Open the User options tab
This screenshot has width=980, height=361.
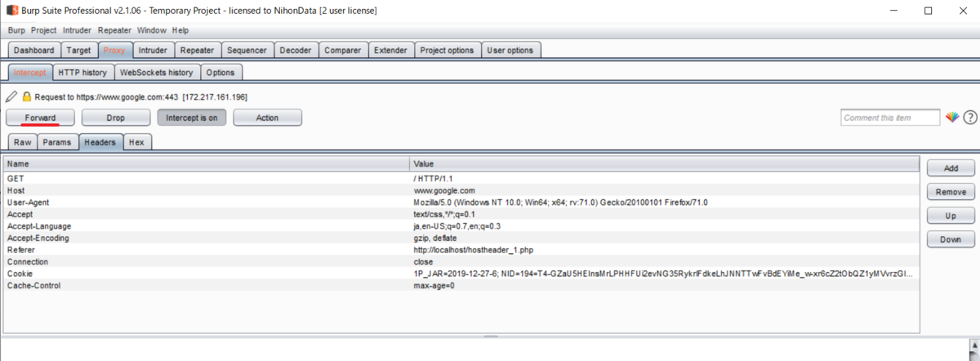(x=510, y=50)
